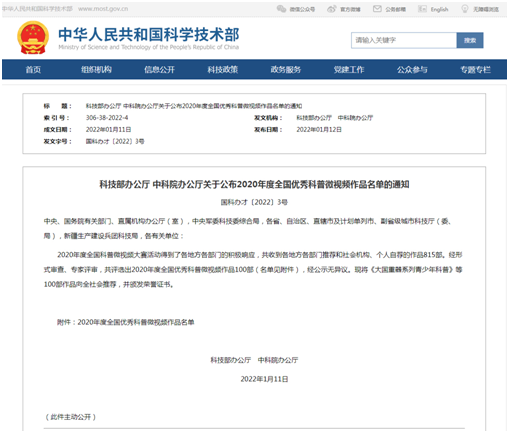509x433 pixels.
Task: Click the national emblem logo
Action: [33, 37]
